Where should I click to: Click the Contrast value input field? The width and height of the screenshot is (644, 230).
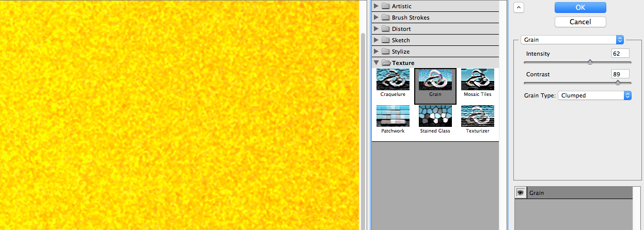[620, 74]
